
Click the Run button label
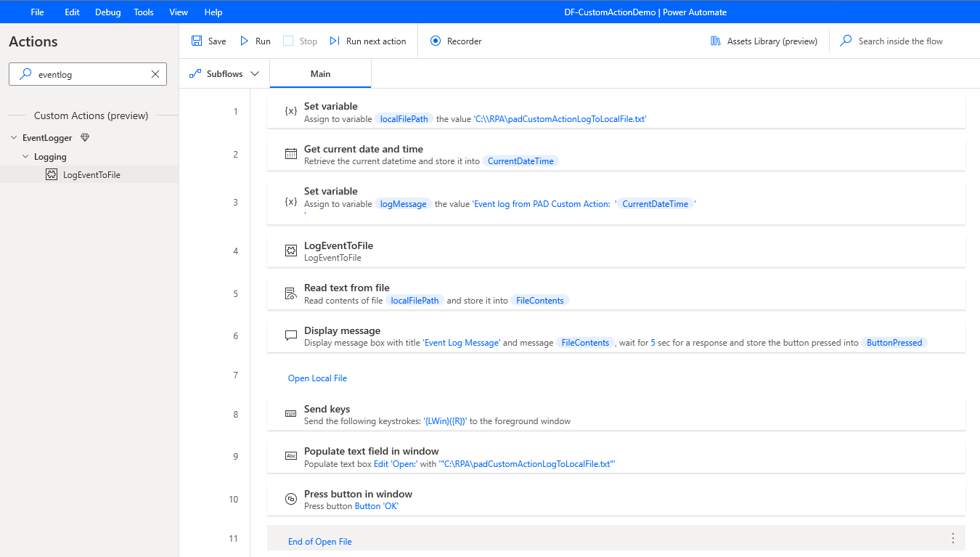point(263,41)
